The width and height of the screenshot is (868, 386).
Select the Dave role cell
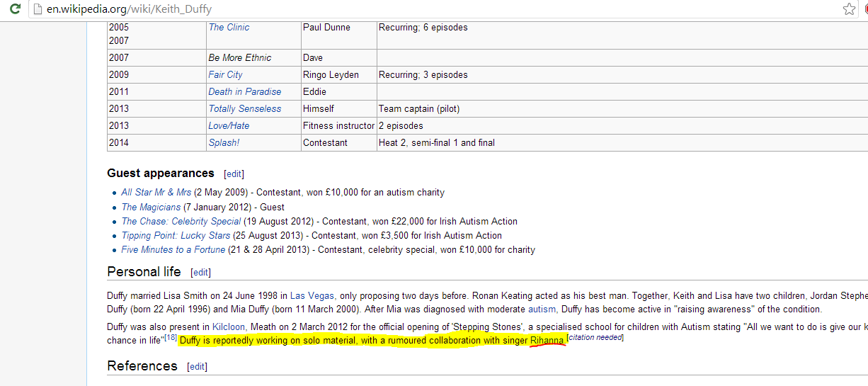pyautogui.click(x=338, y=58)
